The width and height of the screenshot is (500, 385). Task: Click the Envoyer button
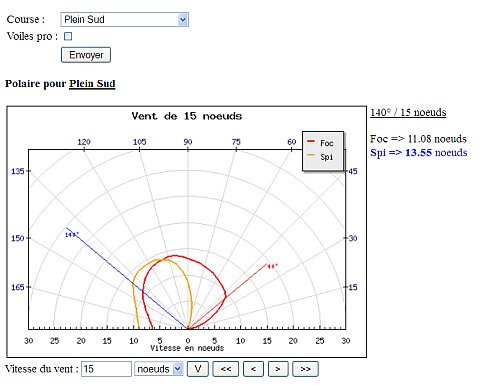coord(86,55)
